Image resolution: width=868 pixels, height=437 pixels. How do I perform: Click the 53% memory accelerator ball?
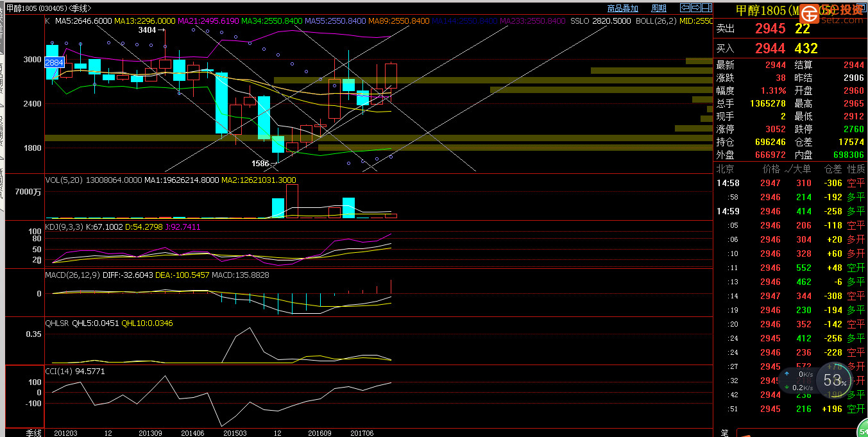pos(835,382)
